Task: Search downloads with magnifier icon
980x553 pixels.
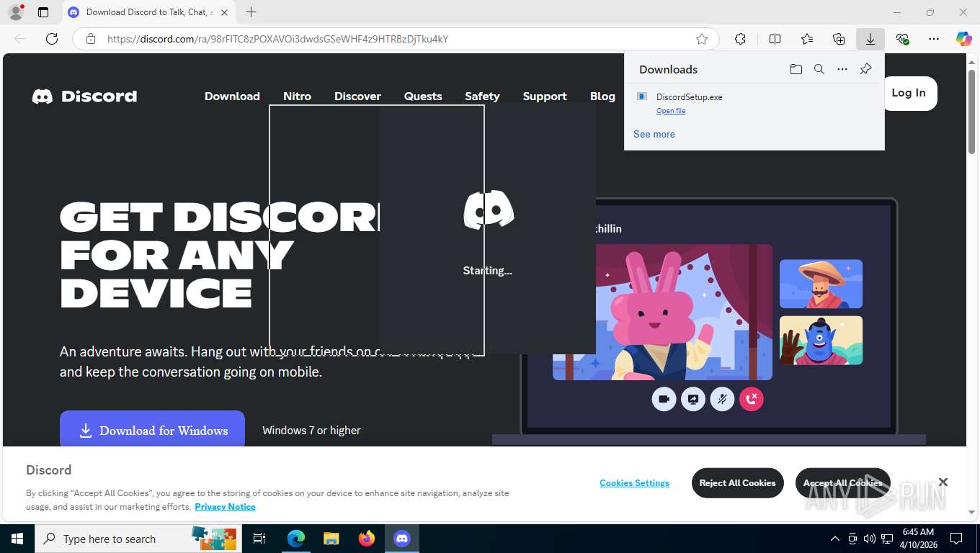Action: click(x=819, y=69)
